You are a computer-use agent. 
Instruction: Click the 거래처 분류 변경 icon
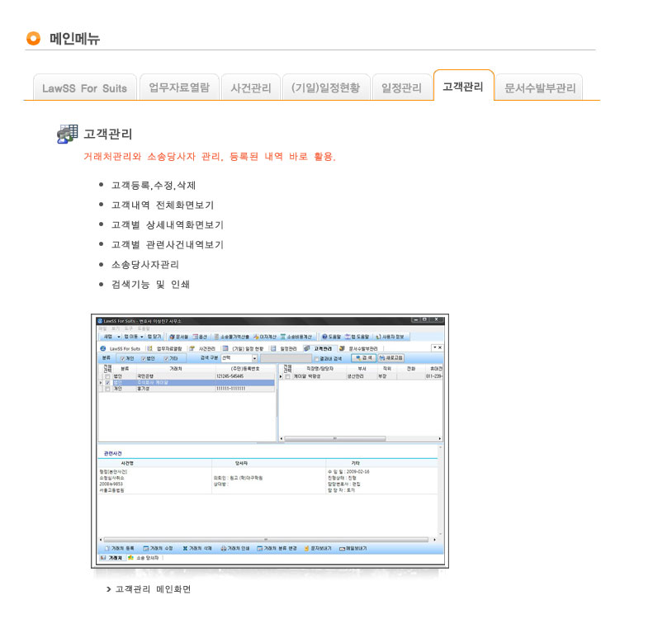point(259,549)
